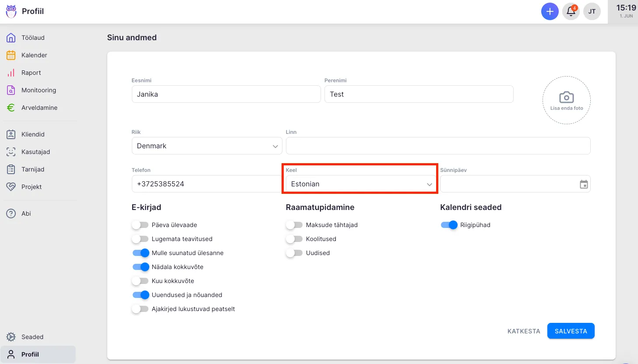Toggle the Maksude tähtajad switch
This screenshot has height=364, width=638.
pos(294,225)
